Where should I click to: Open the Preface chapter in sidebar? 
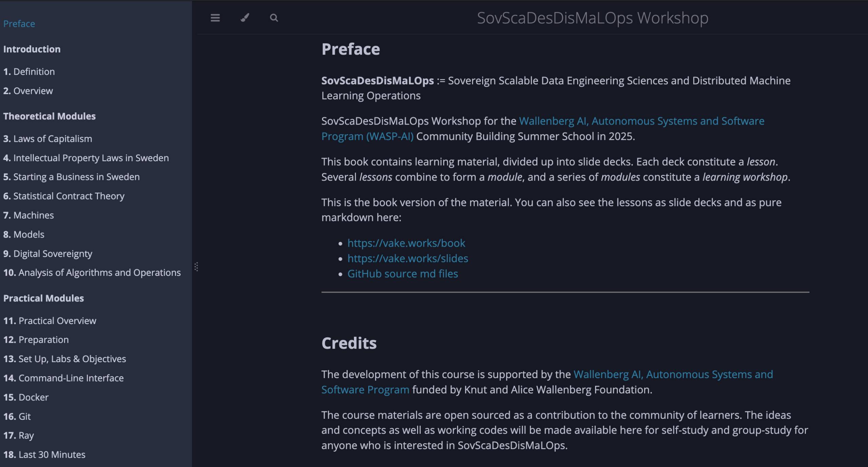pyautogui.click(x=19, y=24)
